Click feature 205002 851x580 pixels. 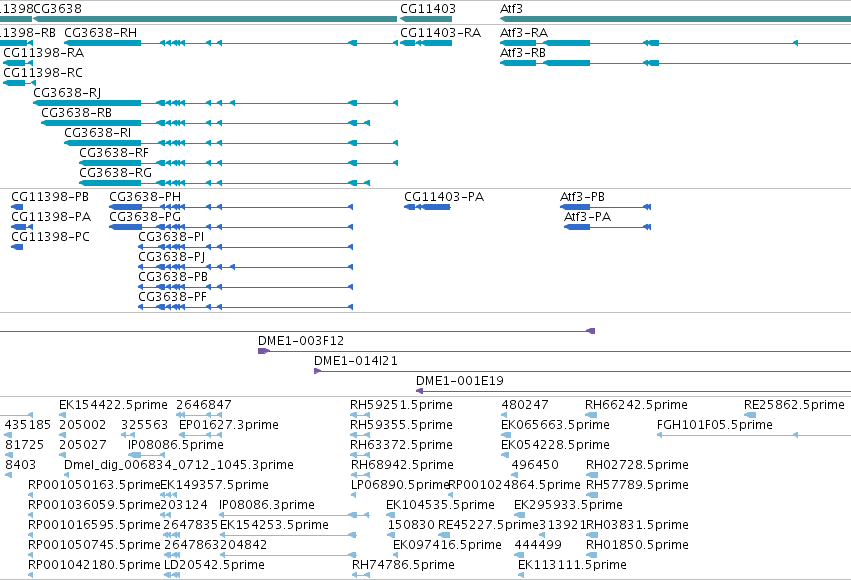click(x=82, y=425)
